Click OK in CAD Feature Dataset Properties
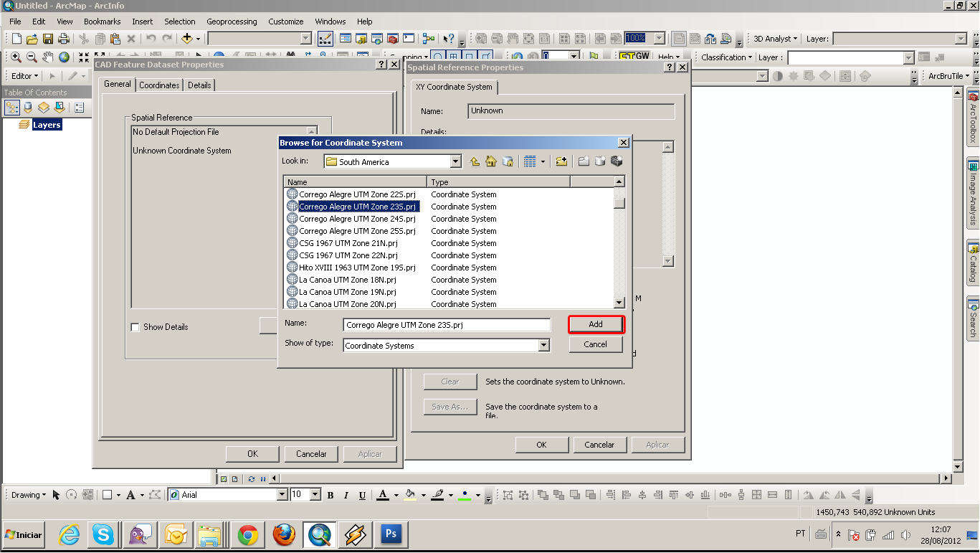This screenshot has width=980, height=553. [252, 454]
